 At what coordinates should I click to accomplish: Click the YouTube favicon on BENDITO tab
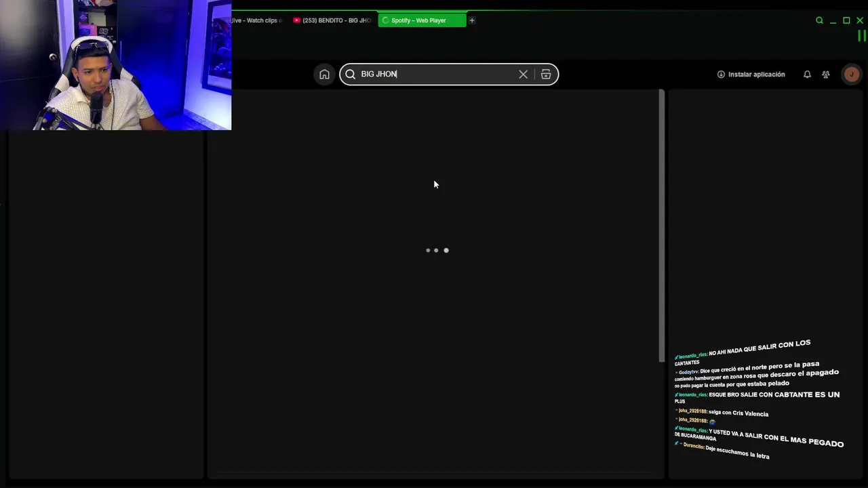pyautogui.click(x=296, y=20)
